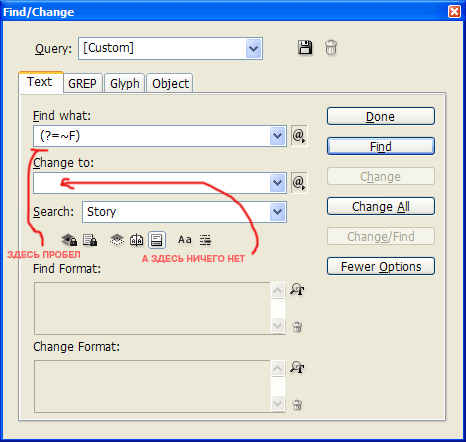Specify attributes to find icon beside Find Format

(x=297, y=289)
